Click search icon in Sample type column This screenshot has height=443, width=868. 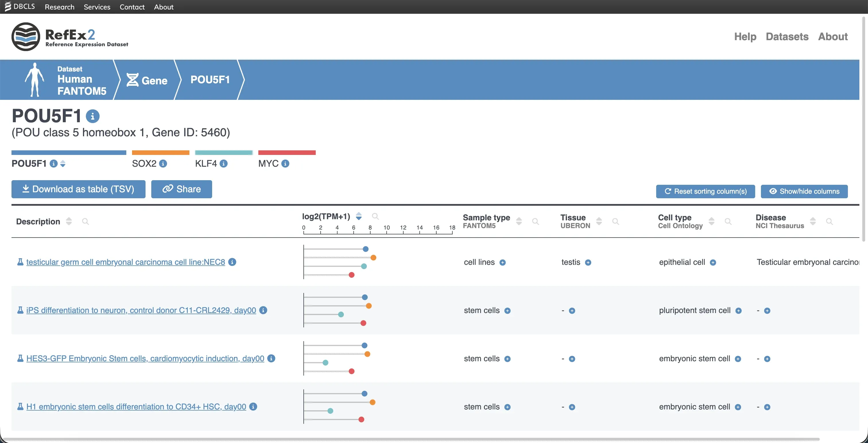click(x=535, y=221)
